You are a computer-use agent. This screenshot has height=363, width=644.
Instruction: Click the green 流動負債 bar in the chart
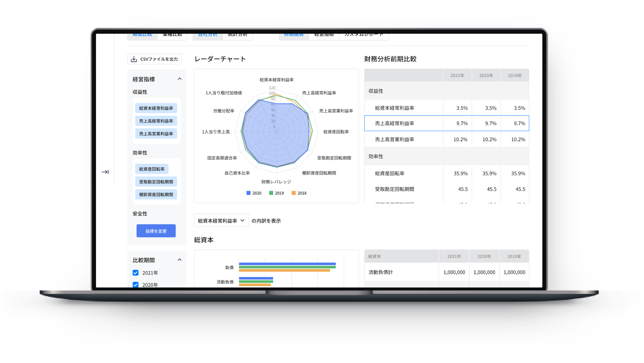[x=256, y=282]
